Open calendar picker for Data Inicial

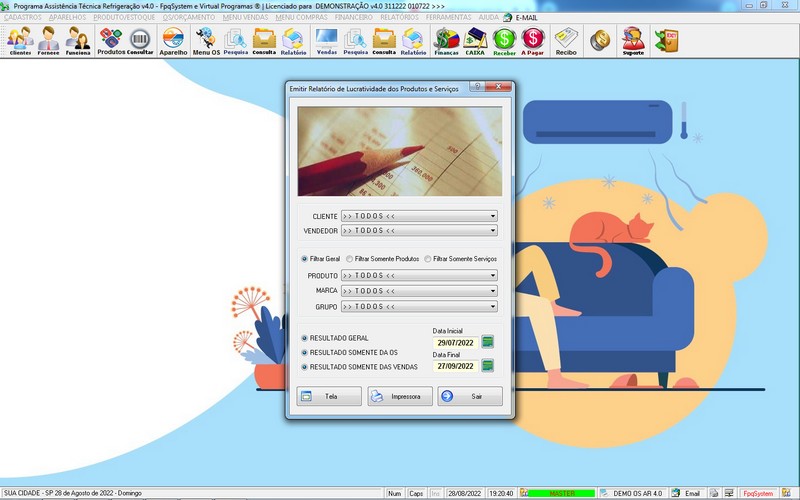(x=488, y=342)
